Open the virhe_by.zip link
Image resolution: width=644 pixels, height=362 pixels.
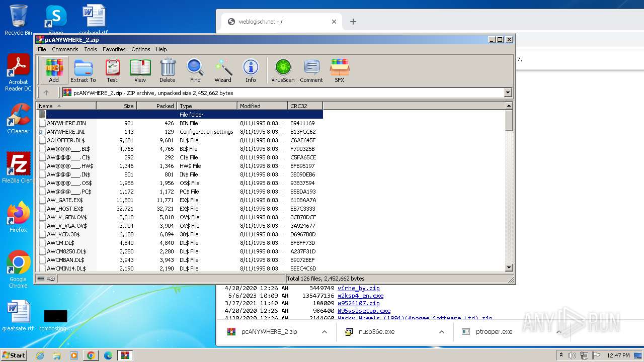point(359,288)
